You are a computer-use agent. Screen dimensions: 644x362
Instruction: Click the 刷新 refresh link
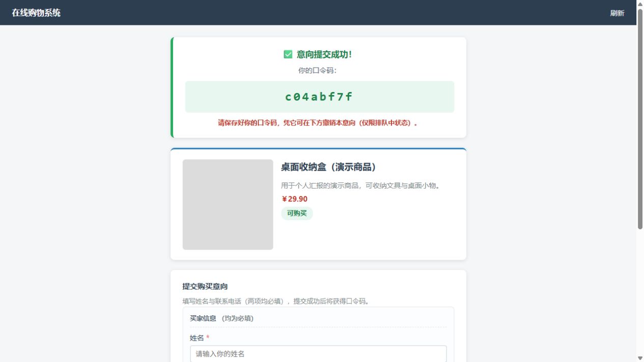617,13
